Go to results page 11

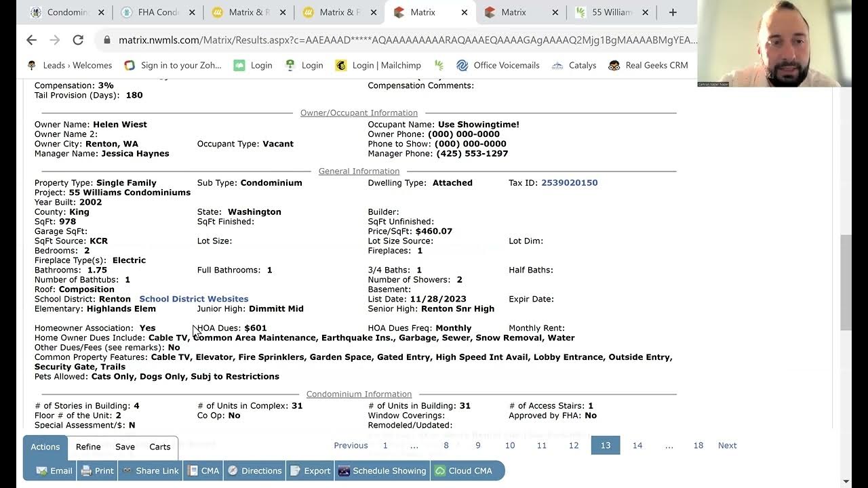[542, 445]
